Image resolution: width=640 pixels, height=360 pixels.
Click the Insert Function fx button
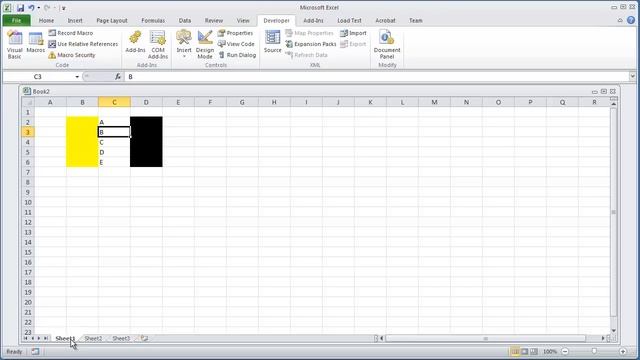[x=118, y=76]
